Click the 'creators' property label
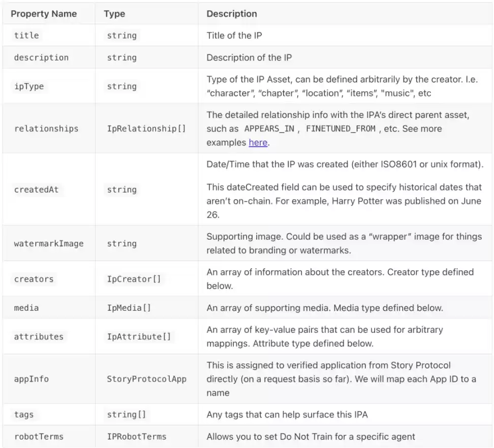 click(34, 279)
